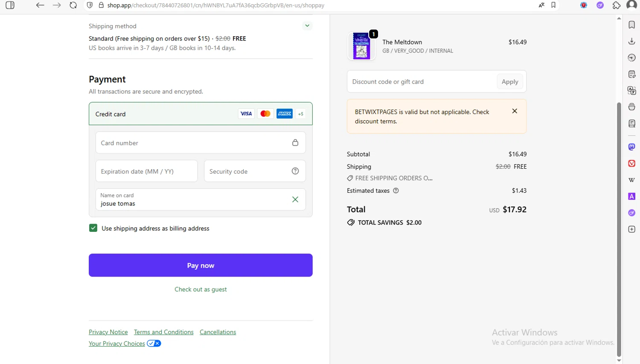Open the extensions puzzle-piece menu
Screen dimensions: 640x364
coord(617,5)
